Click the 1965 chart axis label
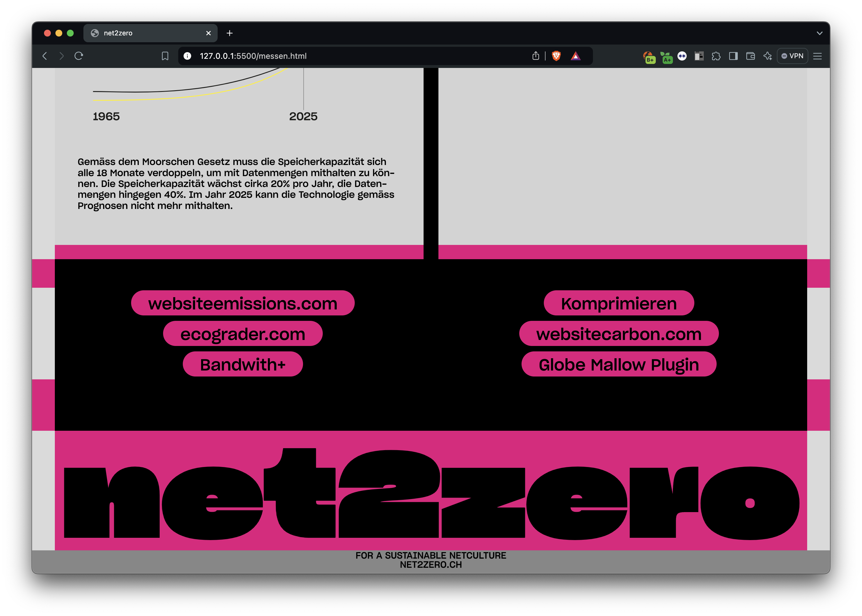The height and width of the screenshot is (616, 862). [x=106, y=116]
